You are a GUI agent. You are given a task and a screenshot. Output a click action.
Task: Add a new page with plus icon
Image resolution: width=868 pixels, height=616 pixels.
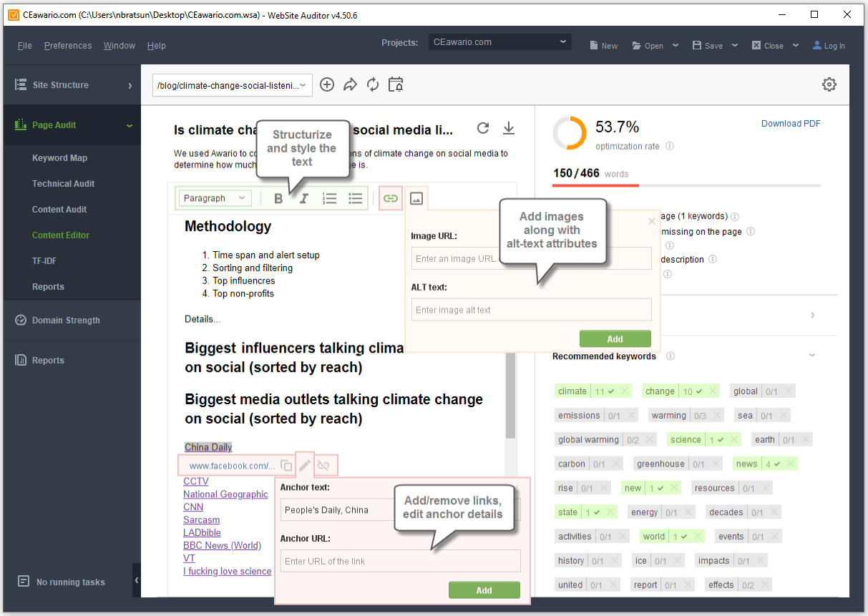point(327,84)
